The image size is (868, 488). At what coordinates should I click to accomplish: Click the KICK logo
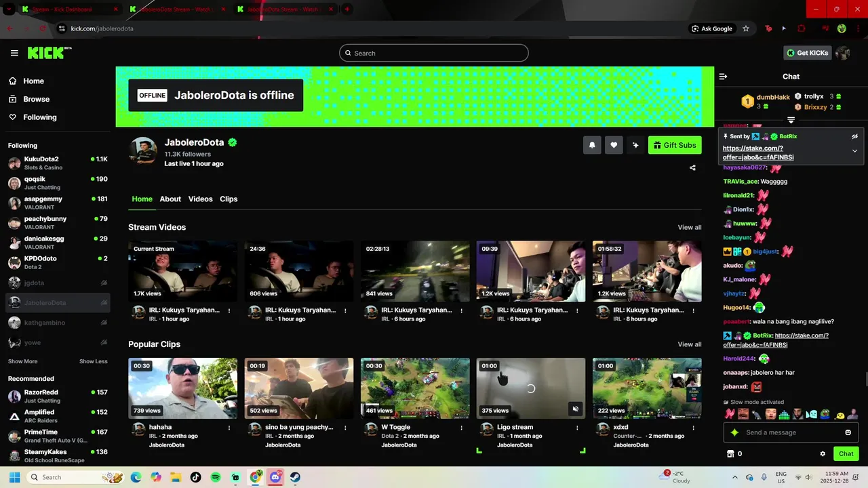[x=49, y=53]
